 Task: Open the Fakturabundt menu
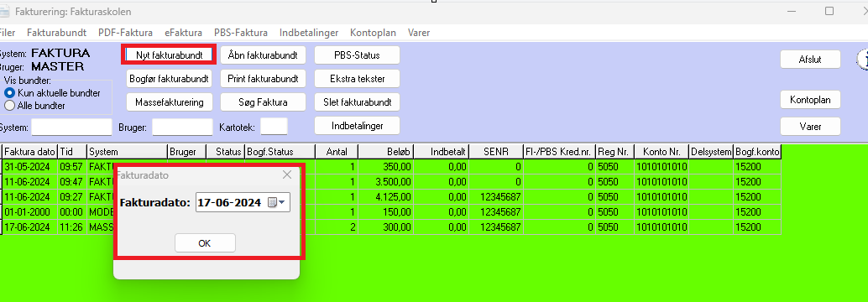click(56, 33)
